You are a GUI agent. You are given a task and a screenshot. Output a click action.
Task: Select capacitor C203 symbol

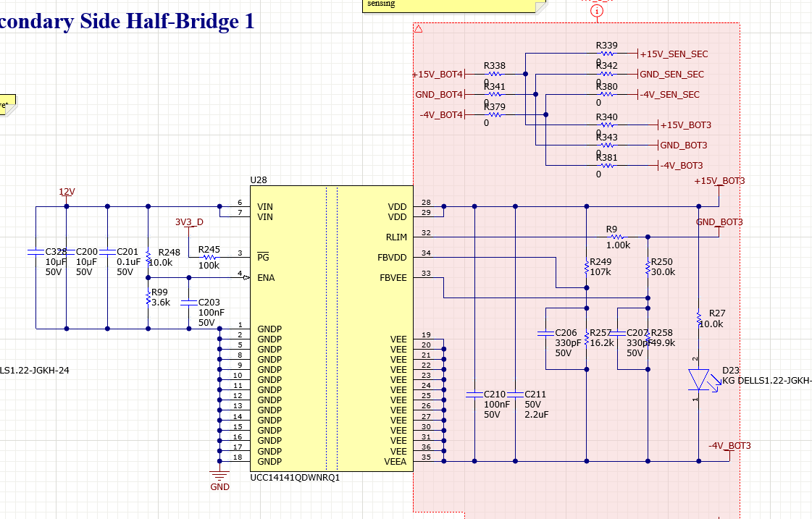point(189,302)
